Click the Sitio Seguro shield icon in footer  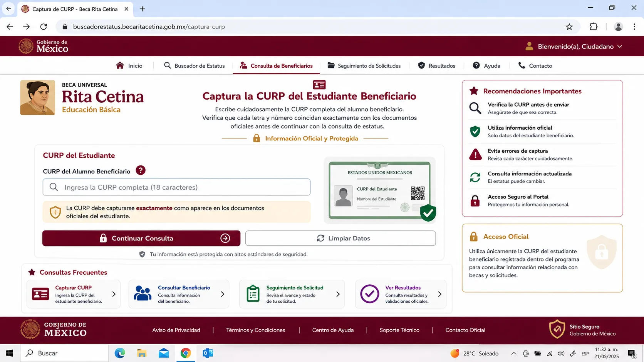coord(557,329)
